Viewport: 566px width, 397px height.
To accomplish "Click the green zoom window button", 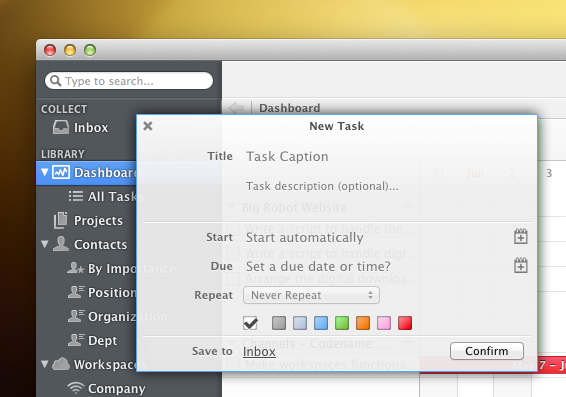I will 90,50.
